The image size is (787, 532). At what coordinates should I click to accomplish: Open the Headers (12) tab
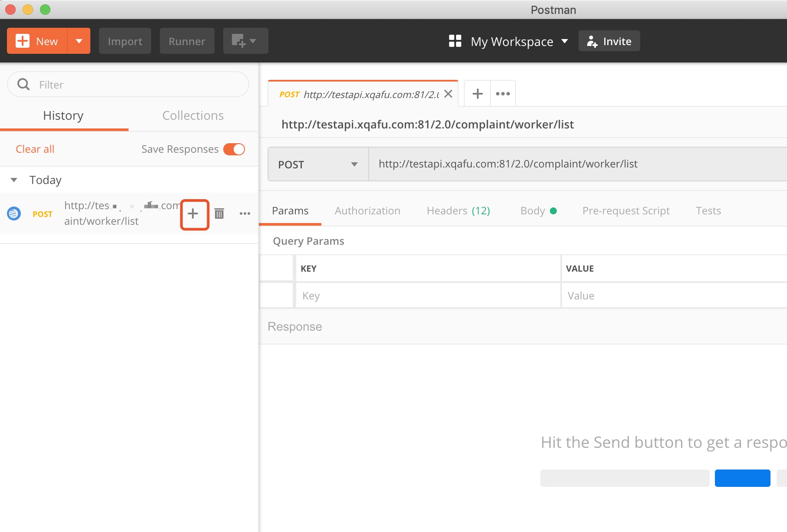click(458, 211)
